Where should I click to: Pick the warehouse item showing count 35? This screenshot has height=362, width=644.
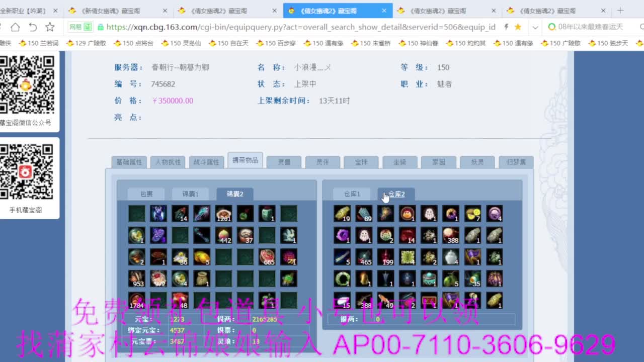point(472,279)
